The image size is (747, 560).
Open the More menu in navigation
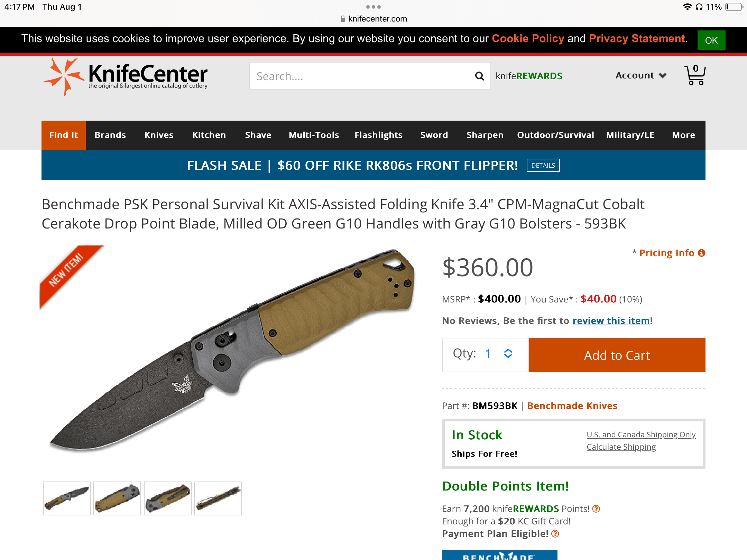click(x=683, y=135)
